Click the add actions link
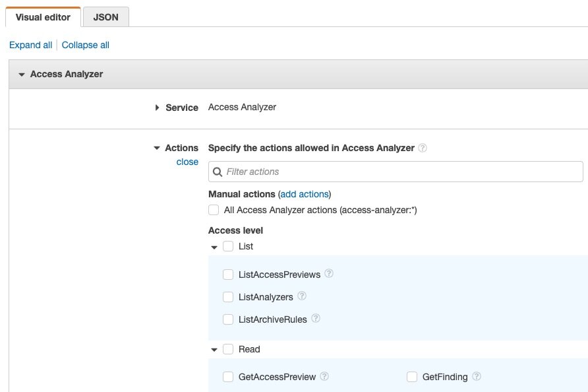Screen dimensions: 588x392 (x=305, y=194)
